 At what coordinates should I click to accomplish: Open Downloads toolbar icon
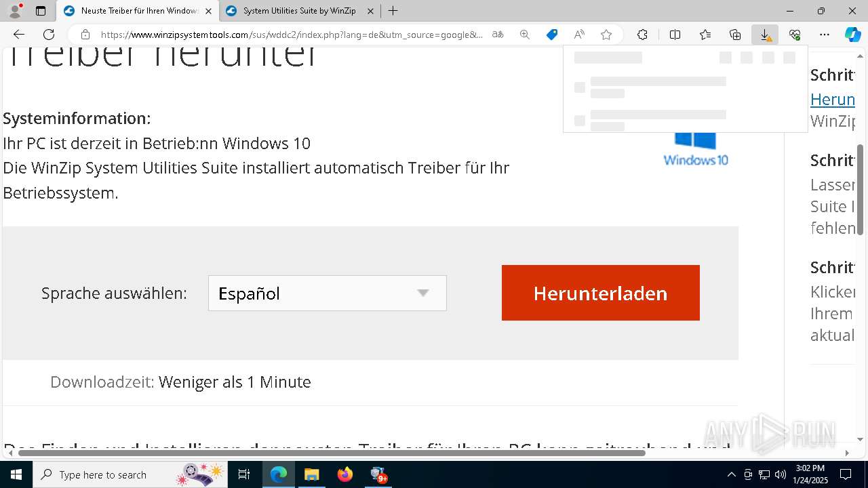pyautogui.click(x=765, y=35)
